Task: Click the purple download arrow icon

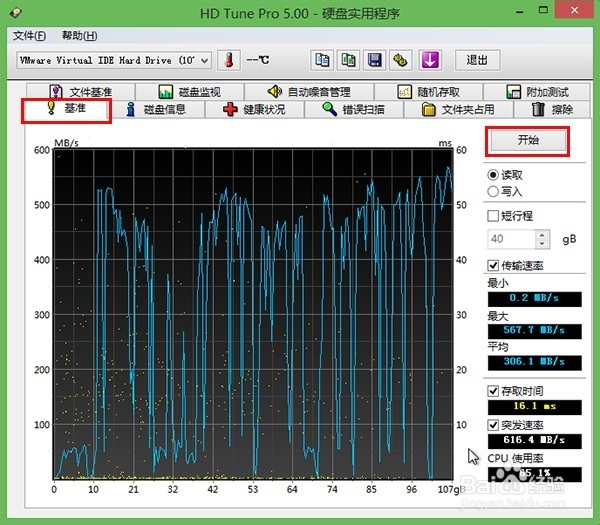Action: (x=430, y=60)
